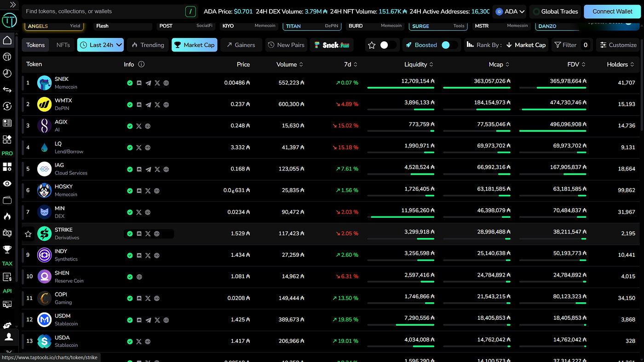Viewport: 644px width, 362px height.
Task: Select the Market Cap tab
Action: pos(194,45)
